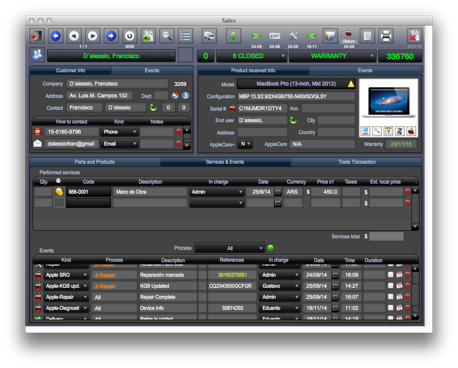
Task: Click the green reference 30165279551
Action: pos(232,275)
